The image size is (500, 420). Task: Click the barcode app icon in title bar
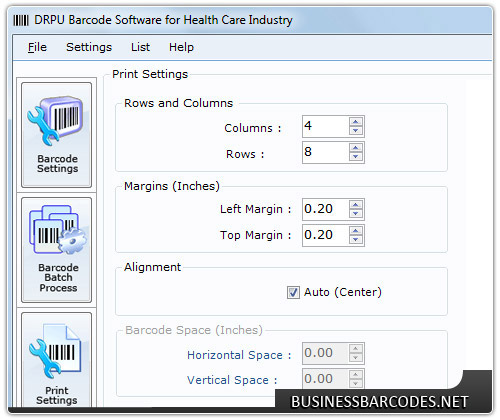pos(21,20)
